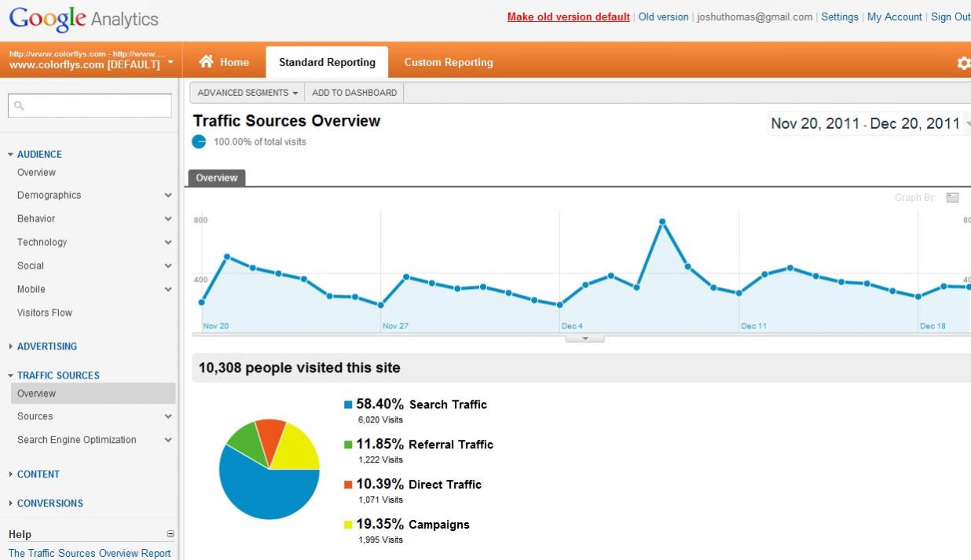The image size is (971, 560).
Task: Open the My Account link
Action: [x=895, y=16]
